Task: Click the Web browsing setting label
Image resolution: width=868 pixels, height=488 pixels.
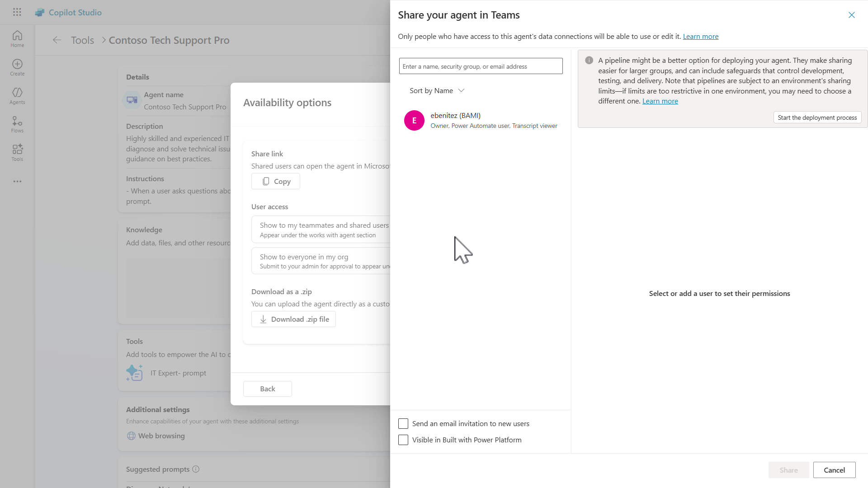Action: [161, 436]
